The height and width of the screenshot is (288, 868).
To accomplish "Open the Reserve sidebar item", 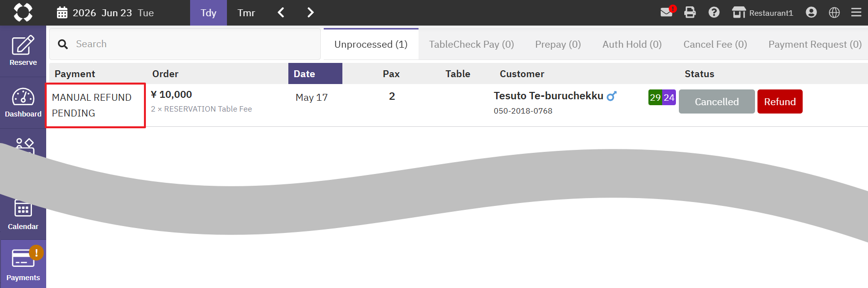I will tap(23, 51).
